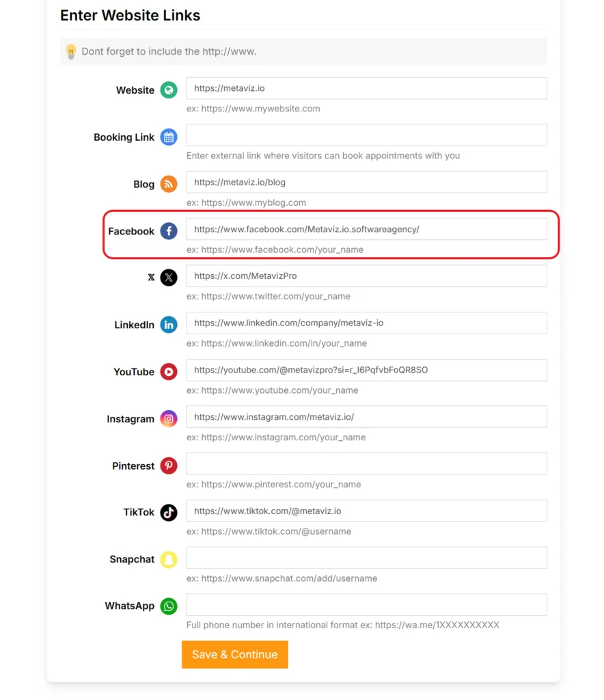
Task: Click the TikTok icon
Action: pos(168,513)
